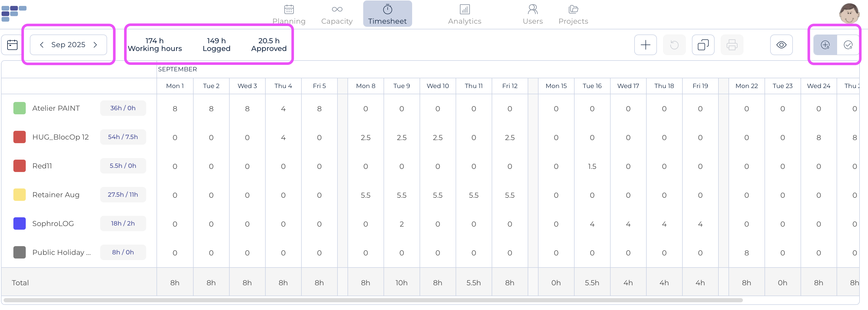Image resolution: width=868 pixels, height=310 pixels.
Task: Open the Sep 2025 month selector
Action: coord(68,45)
